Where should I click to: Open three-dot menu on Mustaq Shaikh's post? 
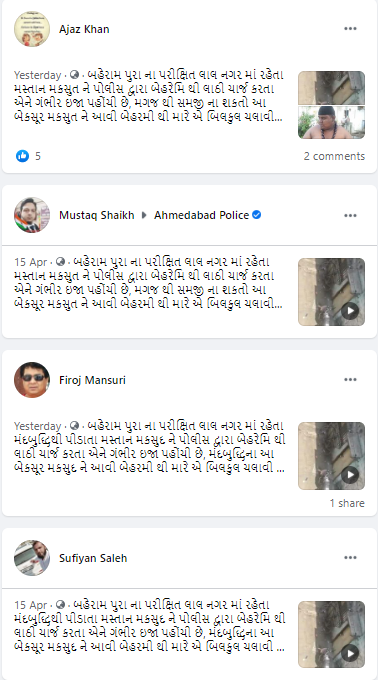coord(350,216)
